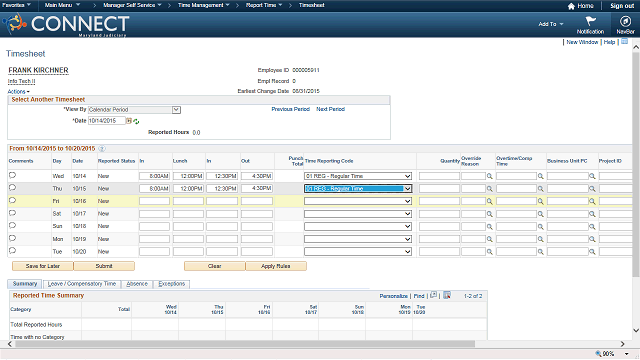Click the zoom magnifier icon at 90%
Viewport: 640px width, 360px height.
click(x=598, y=353)
